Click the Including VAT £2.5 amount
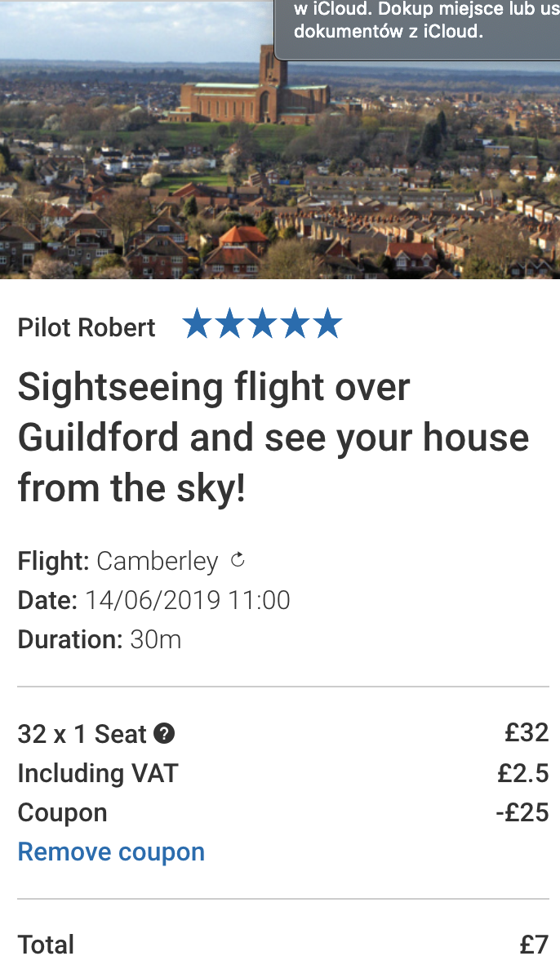 (523, 774)
